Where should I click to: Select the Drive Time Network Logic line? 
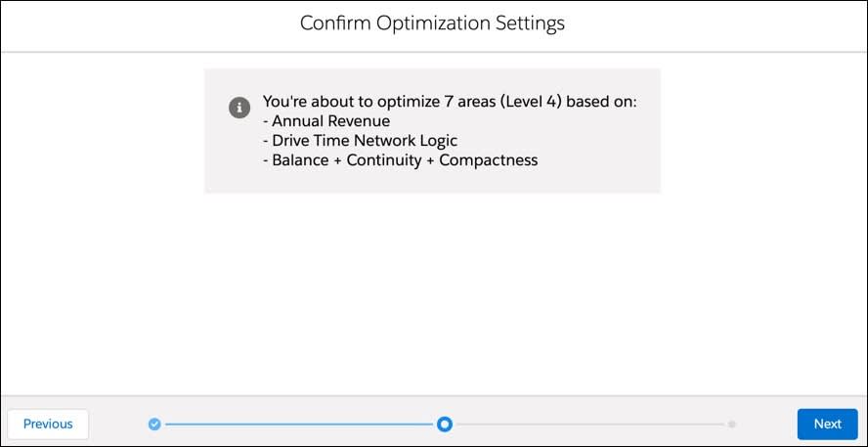361,140
